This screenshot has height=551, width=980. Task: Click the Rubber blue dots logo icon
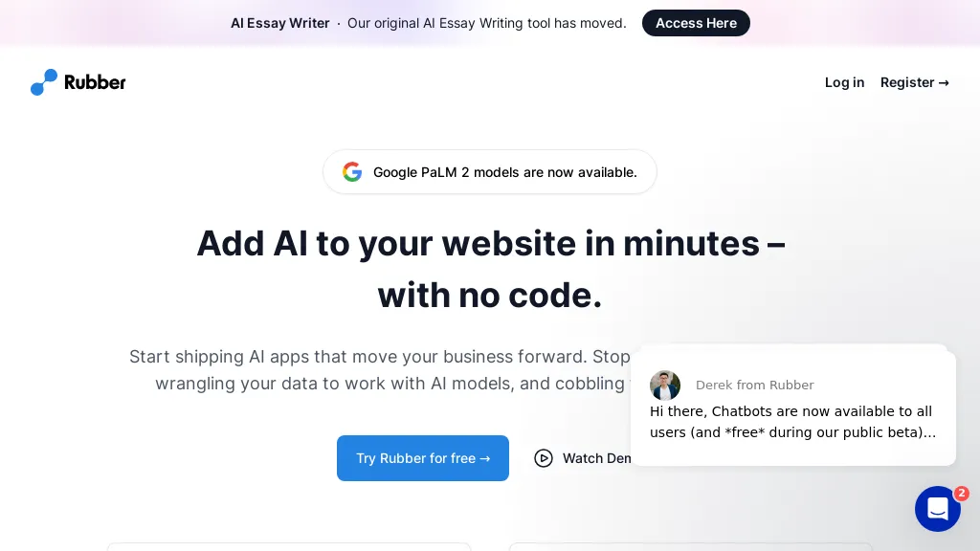pyautogui.click(x=44, y=82)
